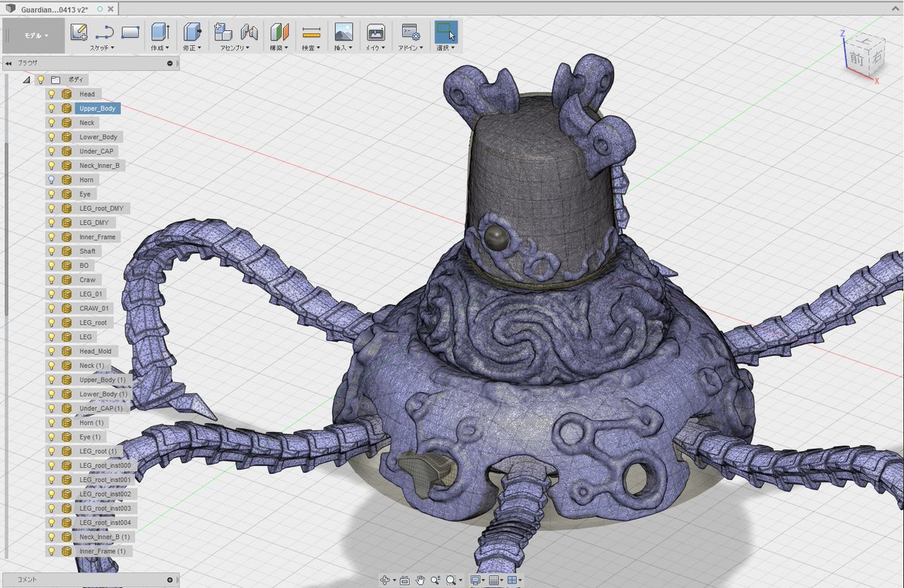The height and width of the screenshot is (588, 904).
Task: Close the Guardian document tab with X
Action: 110,8
